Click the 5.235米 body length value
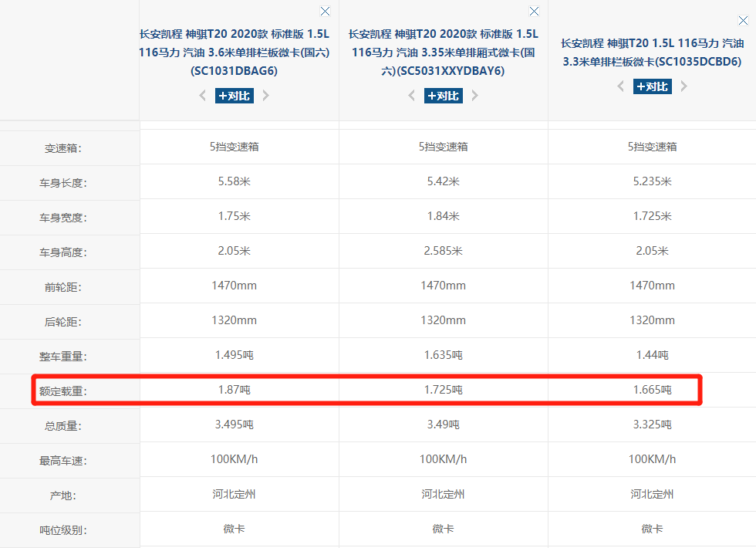 [653, 181]
